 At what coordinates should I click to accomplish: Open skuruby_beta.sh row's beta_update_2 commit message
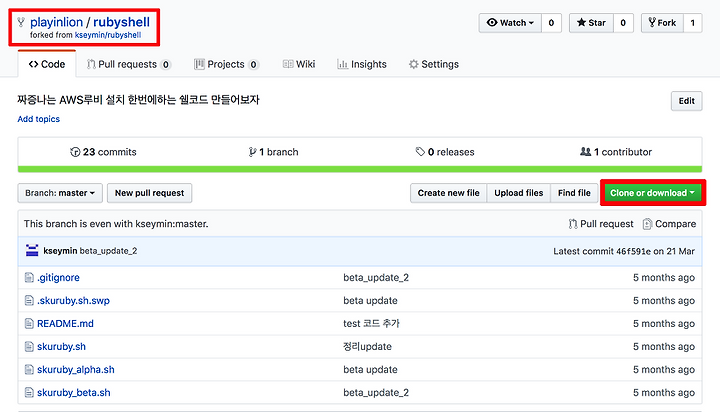(x=376, y=392)
